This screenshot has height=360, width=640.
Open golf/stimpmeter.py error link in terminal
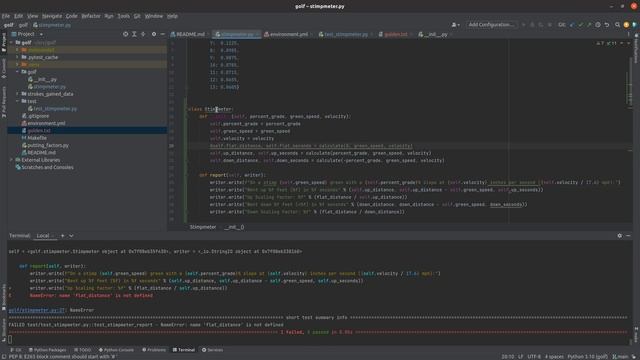coord(37,310)
